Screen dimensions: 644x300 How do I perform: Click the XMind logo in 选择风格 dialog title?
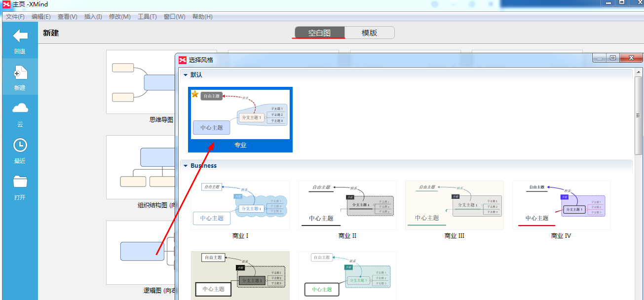pyautogui.click(x=183, y=60)
